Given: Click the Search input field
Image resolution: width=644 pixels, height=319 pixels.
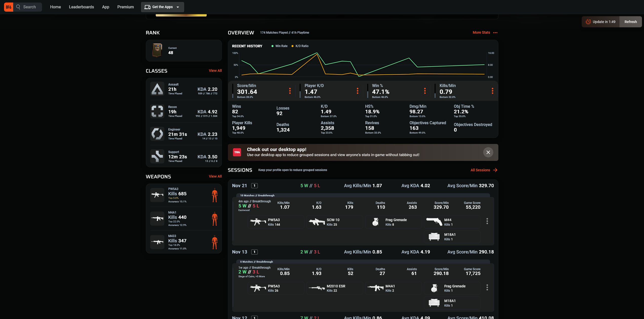Looking at the screenshot, I should point(29,7).
